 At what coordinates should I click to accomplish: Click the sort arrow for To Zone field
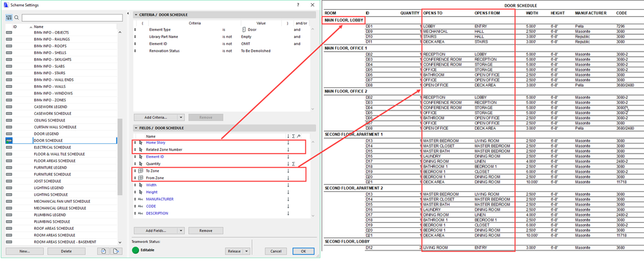[288, 170]
